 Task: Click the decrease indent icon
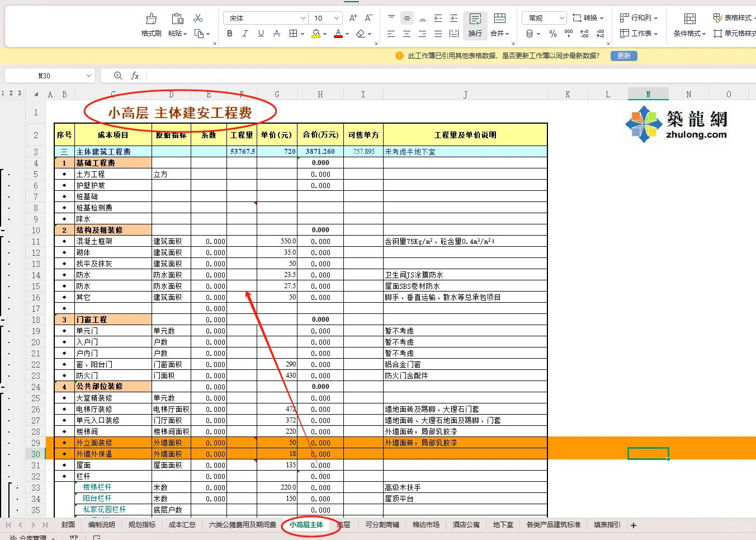click(438, 18)
